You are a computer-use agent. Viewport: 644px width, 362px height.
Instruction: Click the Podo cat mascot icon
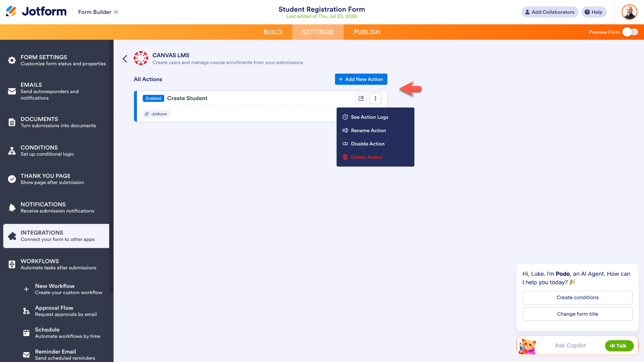(x=527, y=346)
